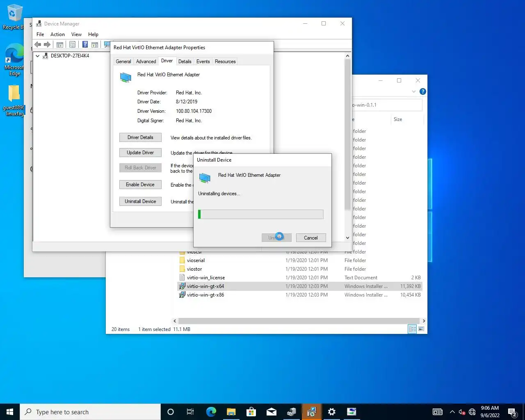Show hidden system tray icons
Screen dimensions: 525x420
pyautogui.click(x=452, y=412)
